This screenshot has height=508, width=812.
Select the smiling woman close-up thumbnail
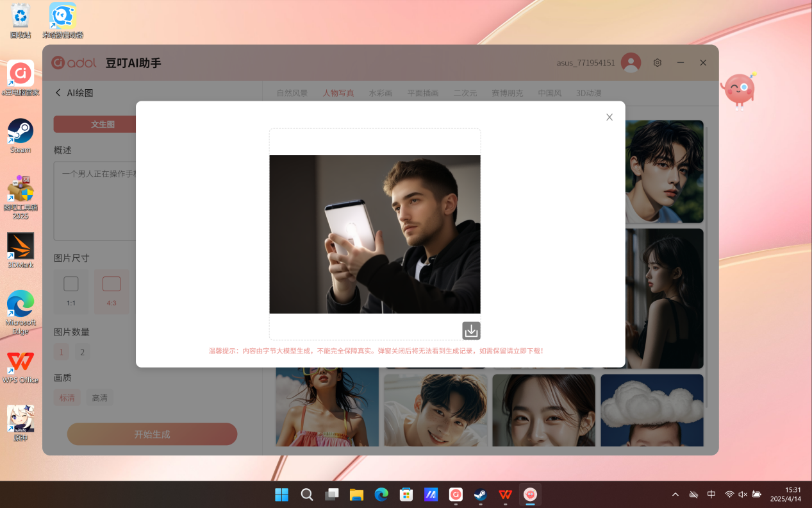coord(544,411)
